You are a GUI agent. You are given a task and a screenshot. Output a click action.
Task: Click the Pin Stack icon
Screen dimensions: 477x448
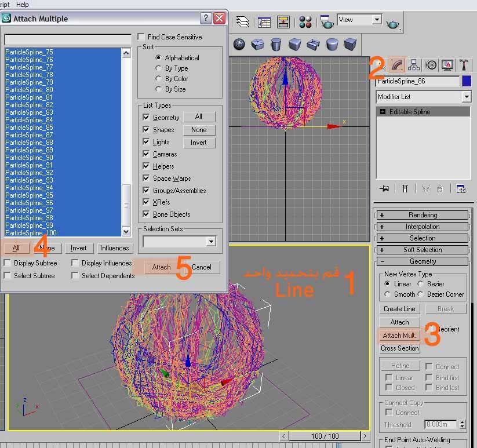tap(384, 188)
